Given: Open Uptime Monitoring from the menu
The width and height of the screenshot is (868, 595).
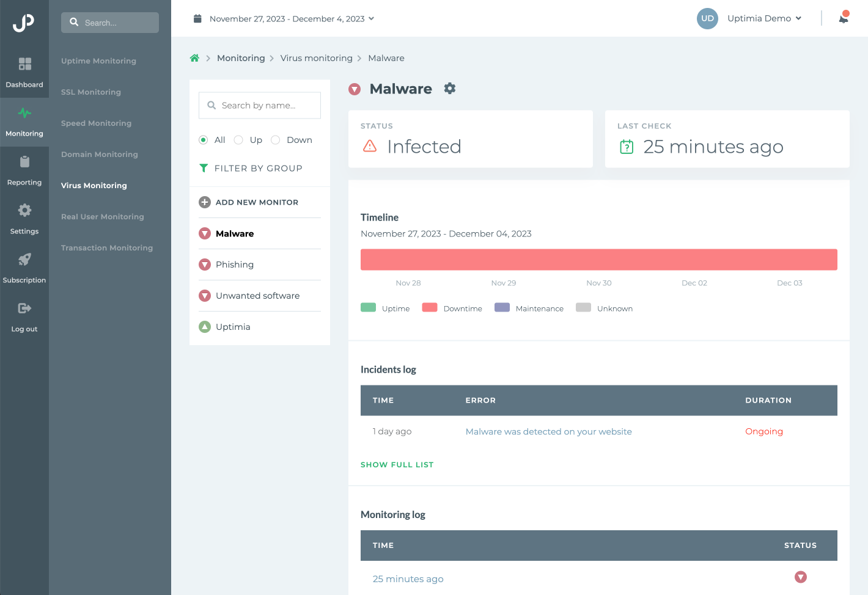Looking at the screenshot, I should coord(98,60).
